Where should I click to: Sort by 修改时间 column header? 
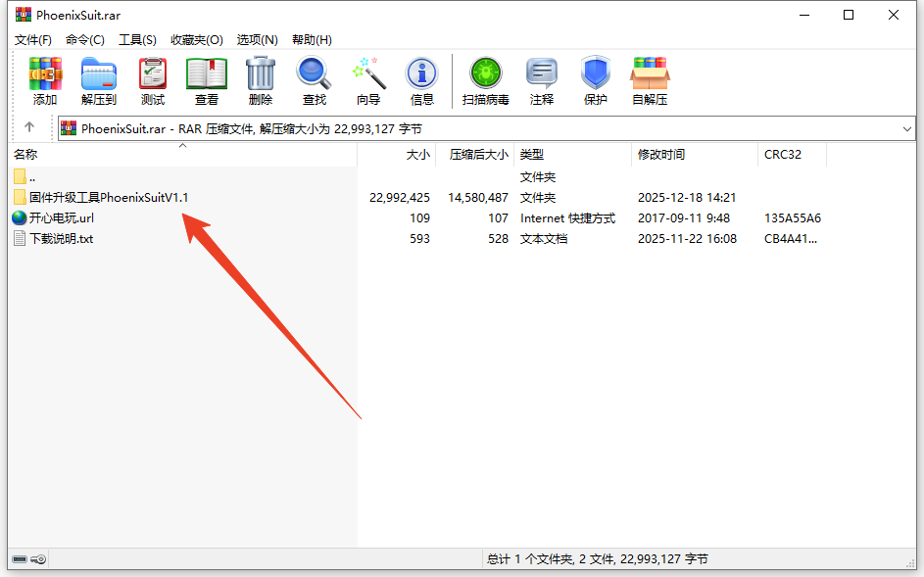point(661,155)
